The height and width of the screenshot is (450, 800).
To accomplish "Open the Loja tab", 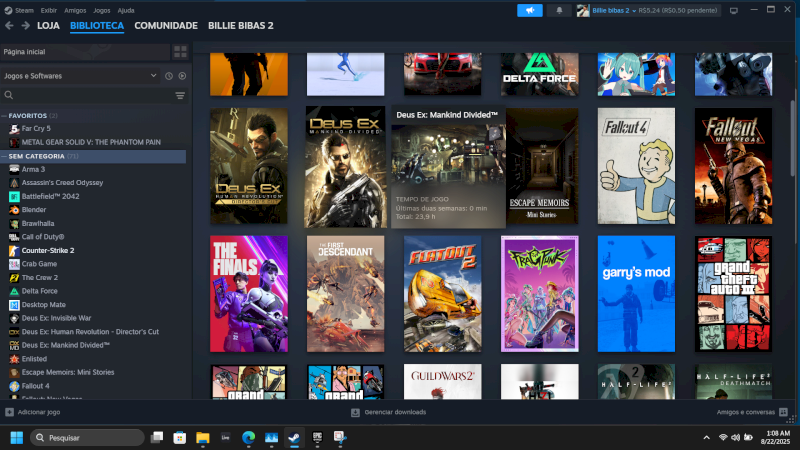I will tap(48, 25).
